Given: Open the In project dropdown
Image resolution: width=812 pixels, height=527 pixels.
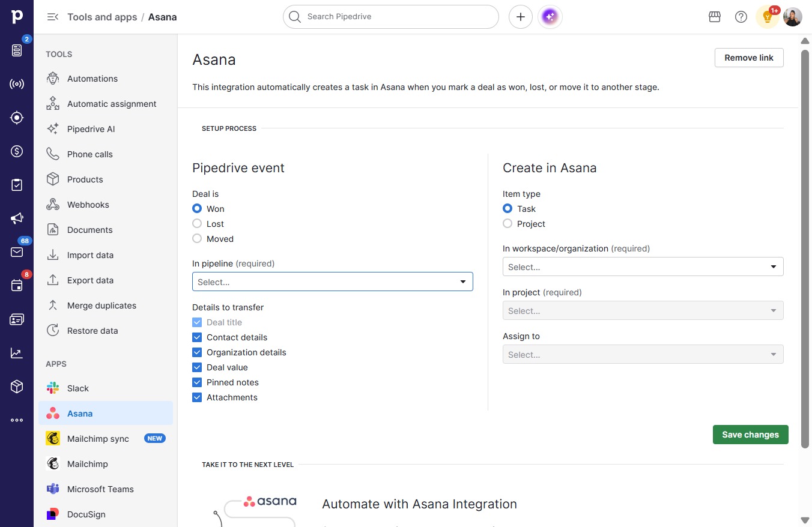Looking at the screenshot, I should pyautogui.click(x=643, y=310).
